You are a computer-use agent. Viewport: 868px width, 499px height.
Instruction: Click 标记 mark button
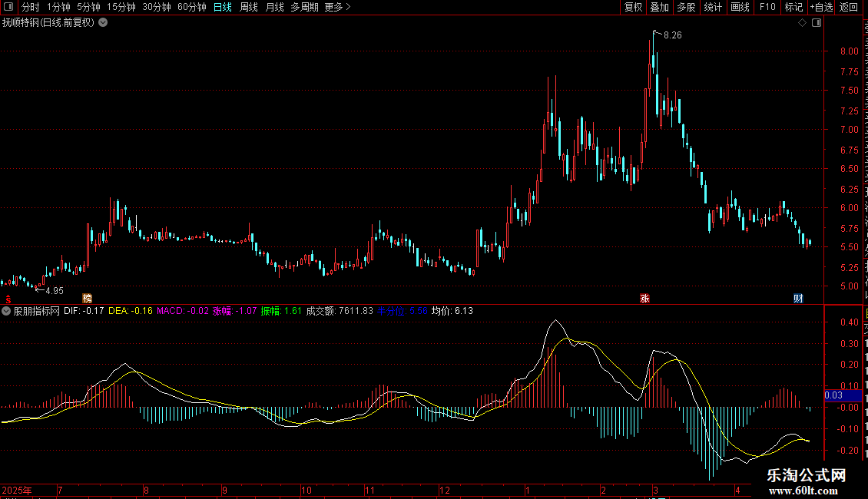pyautogui.click(x=793, y=7)
